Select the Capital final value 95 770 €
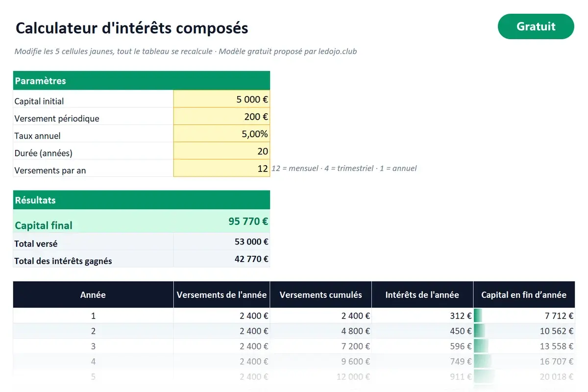Screen dimensions: 588x392 221,221
